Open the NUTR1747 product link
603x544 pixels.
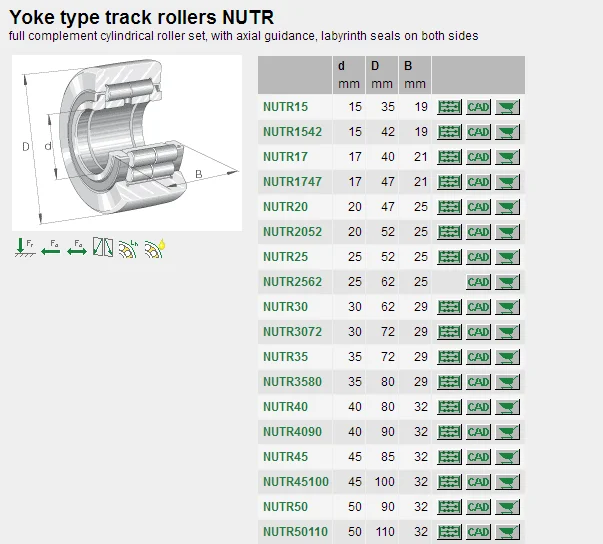[x=292, y=182]
